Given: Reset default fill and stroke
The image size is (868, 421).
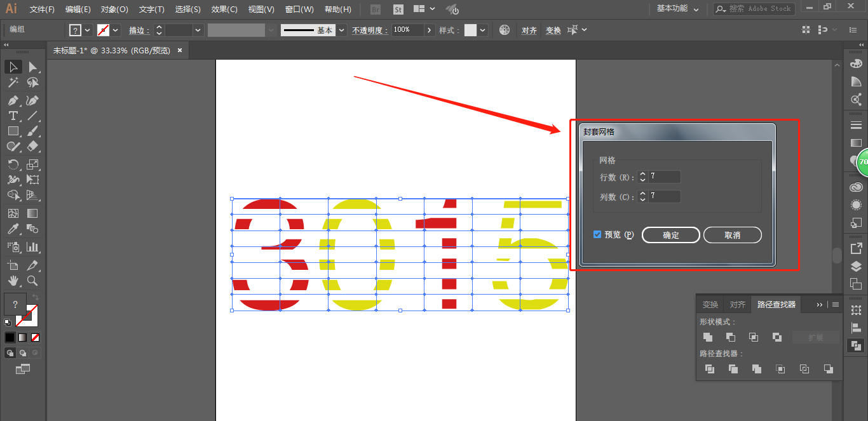Looking at the screenshot, I should (x=8, y=323).
